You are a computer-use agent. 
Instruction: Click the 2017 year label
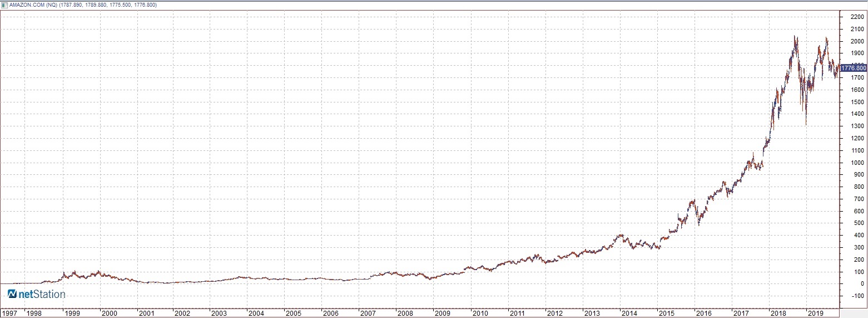pos(740,314)
